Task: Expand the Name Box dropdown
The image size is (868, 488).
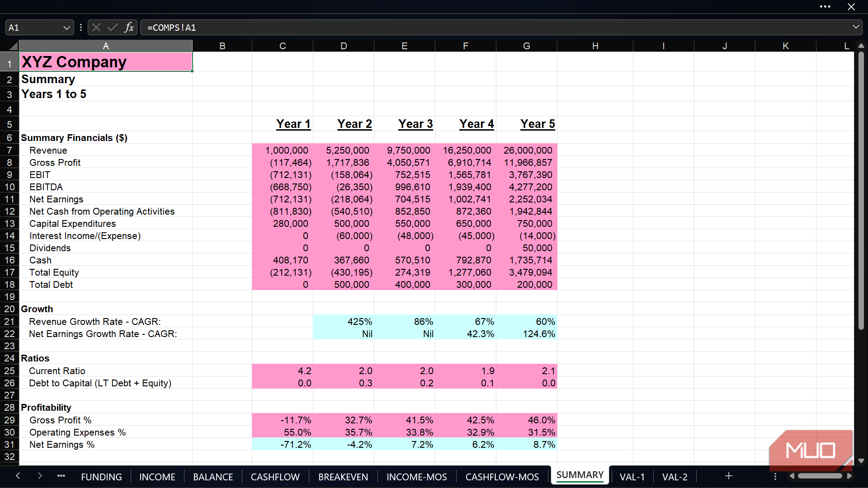Action: point(66,28)
